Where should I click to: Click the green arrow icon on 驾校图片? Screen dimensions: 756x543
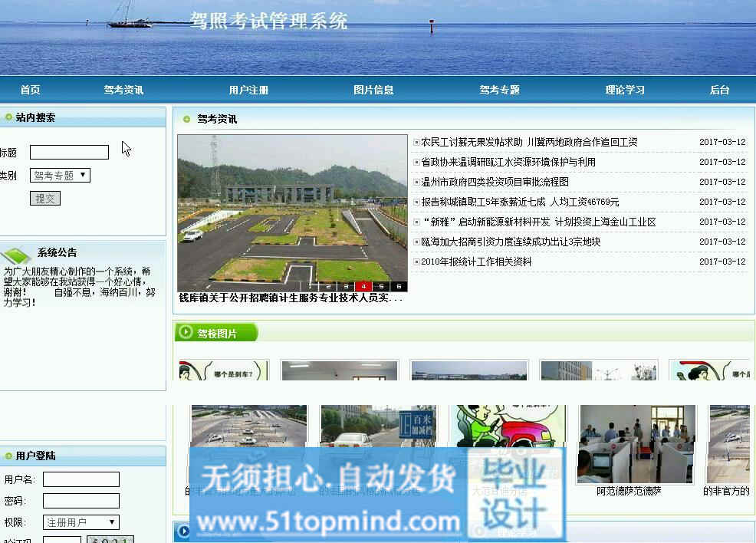(x=185, y=332)
